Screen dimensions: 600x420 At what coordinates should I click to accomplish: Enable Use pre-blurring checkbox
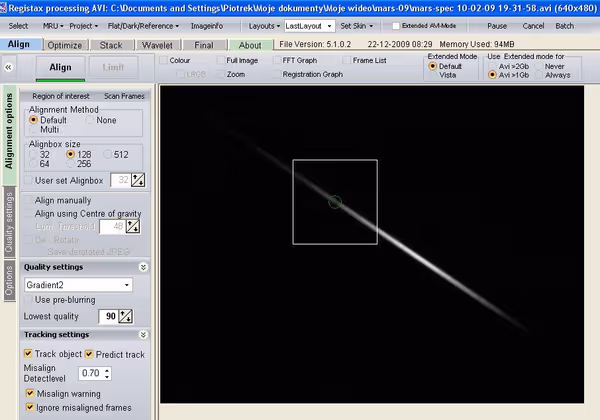[28, 299]
